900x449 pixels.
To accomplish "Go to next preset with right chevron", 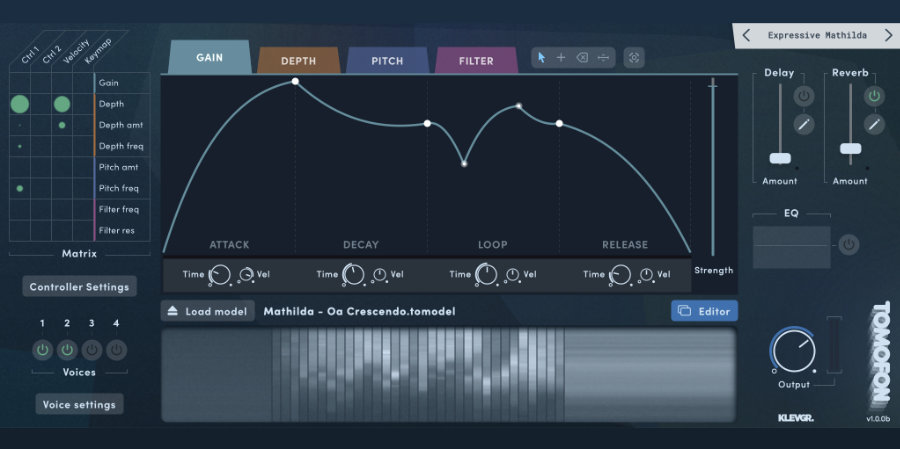I will [x=889, y=36].
